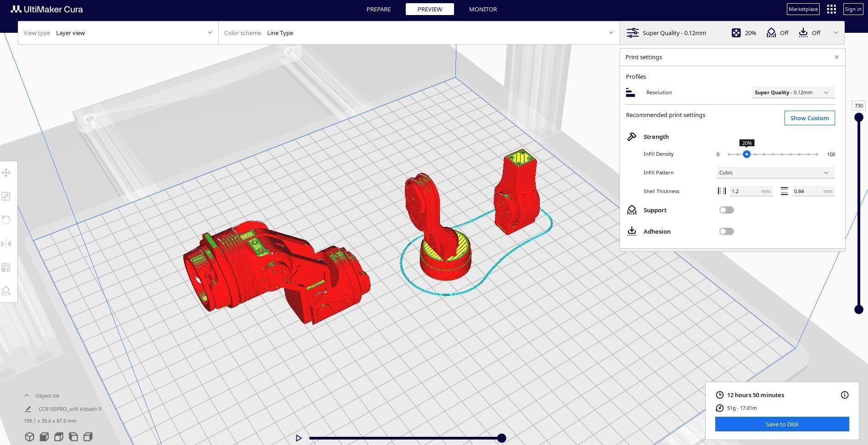Open the application switcher grid icon
This screenshot has height=445, width=868.
pos(831,9)
